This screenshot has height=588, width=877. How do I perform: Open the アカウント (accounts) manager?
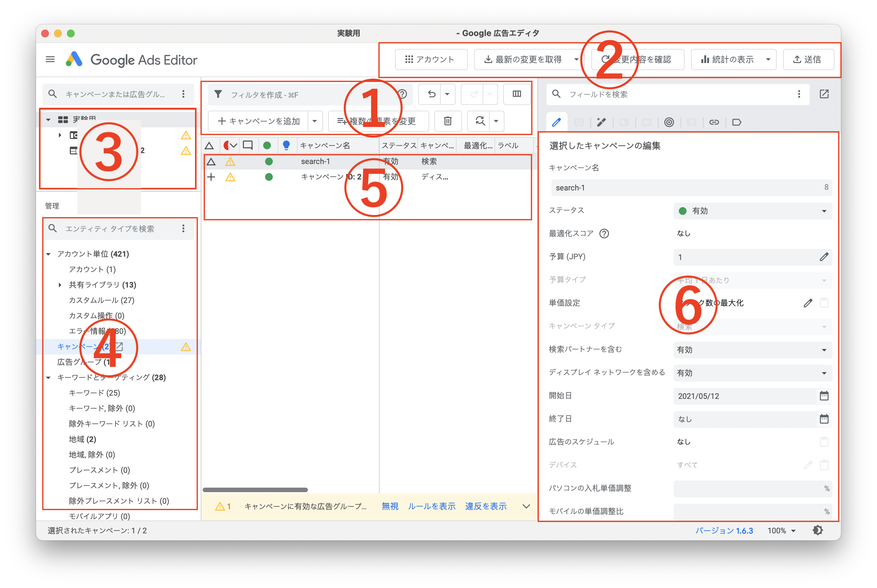[x=431, y=59]
